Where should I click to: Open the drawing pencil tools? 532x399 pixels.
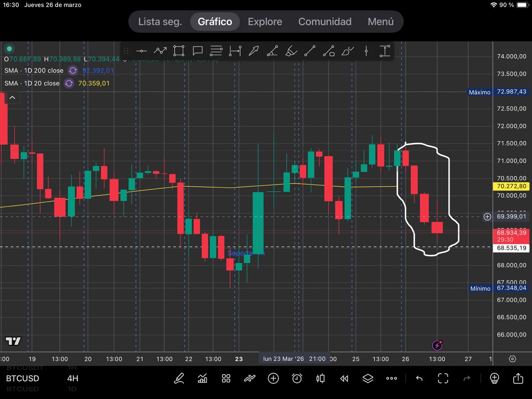click(x=179, y=378)
